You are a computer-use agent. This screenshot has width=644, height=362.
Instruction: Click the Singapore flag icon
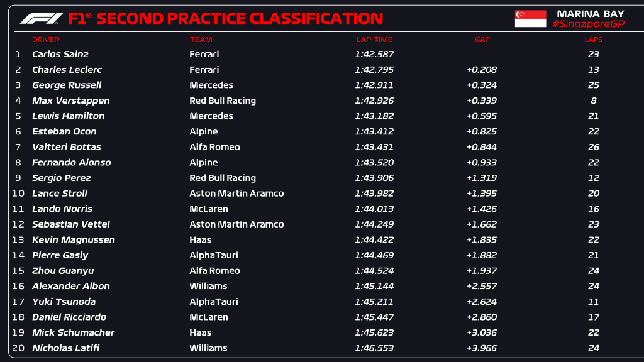tap(530, 18)
